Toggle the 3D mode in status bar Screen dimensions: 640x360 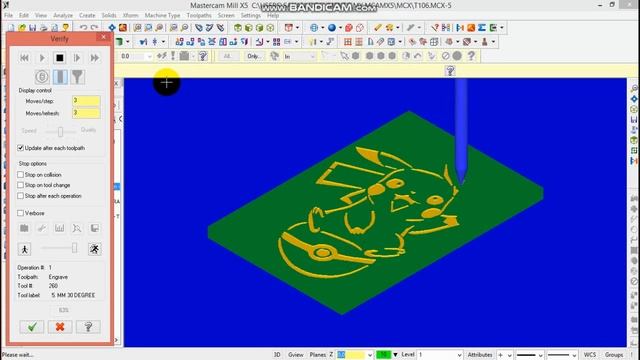(x=277, y=355)
